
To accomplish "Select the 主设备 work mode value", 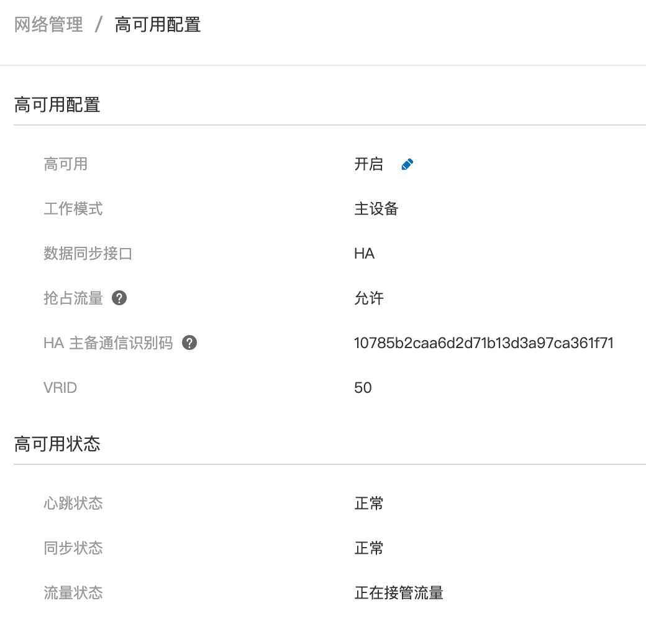I will (x=376, y=209).
